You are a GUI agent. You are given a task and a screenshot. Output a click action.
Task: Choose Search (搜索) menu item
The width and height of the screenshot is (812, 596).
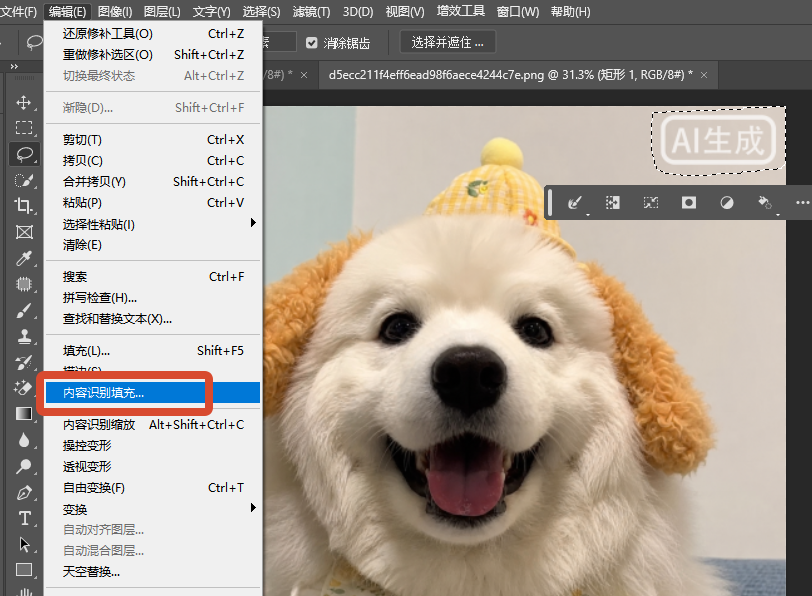pyautogui.click(x=153, y=277)
